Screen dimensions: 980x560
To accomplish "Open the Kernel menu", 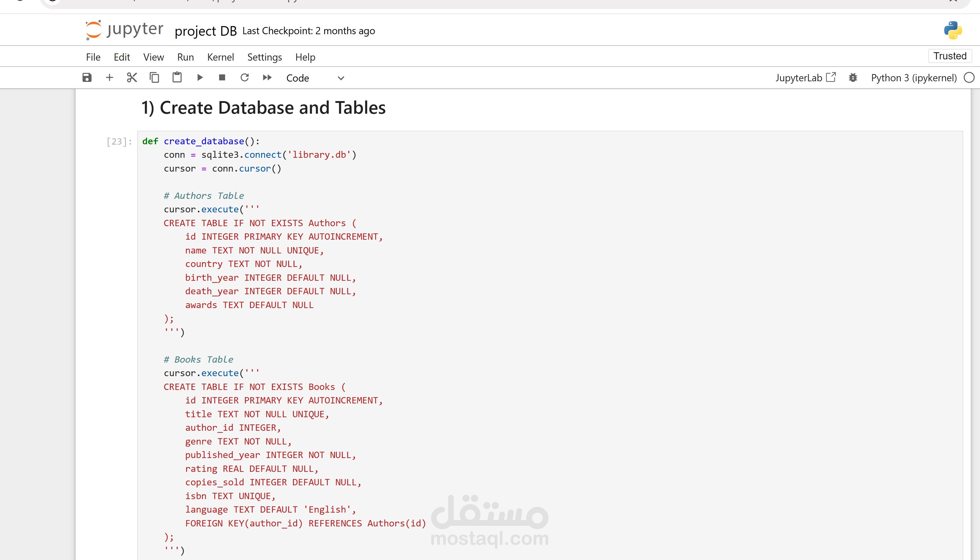I will pyautogui.click(x=221, y=57).
